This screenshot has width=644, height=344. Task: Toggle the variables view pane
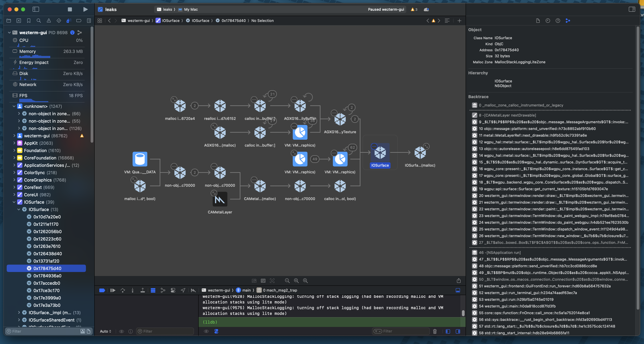(x=448, y=331)
